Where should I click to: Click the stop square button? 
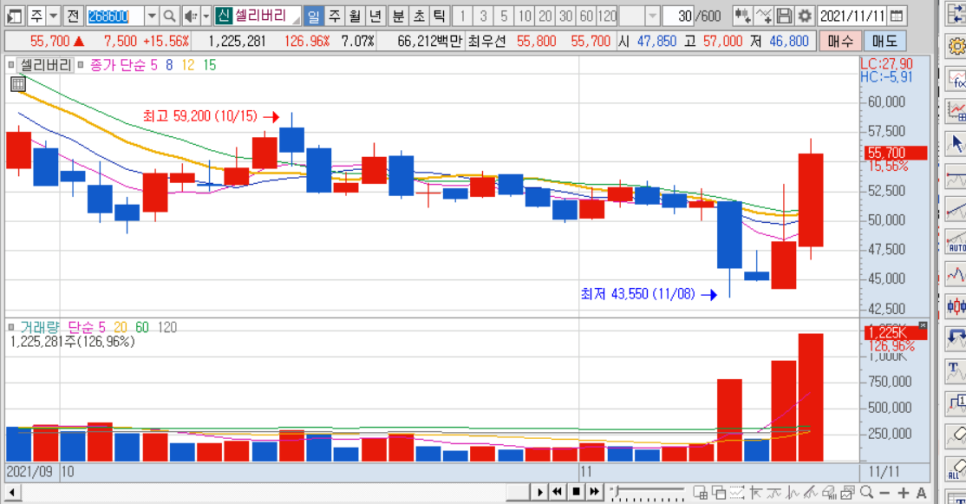pos(575,492)
